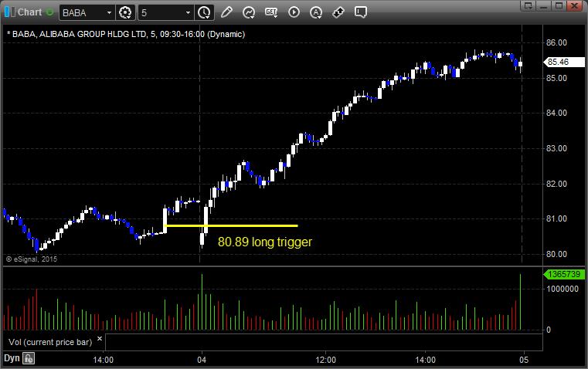
Task: Click the first 14:00 time axis label
Action: pyautogui.click(x=103, y=360)
